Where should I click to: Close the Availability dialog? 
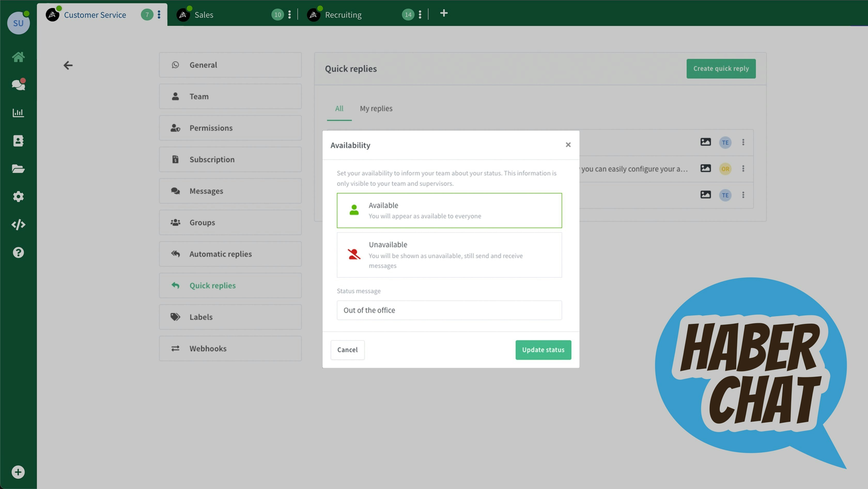pos(568,145)
